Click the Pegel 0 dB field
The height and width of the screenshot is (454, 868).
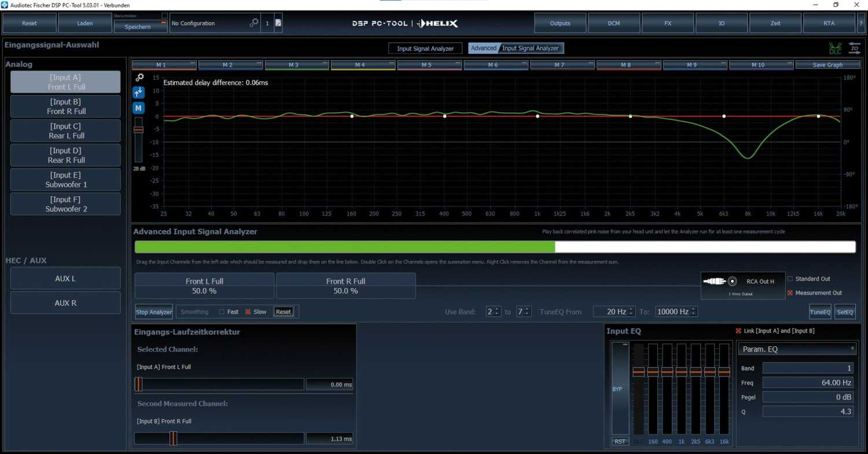coord(808,397)
